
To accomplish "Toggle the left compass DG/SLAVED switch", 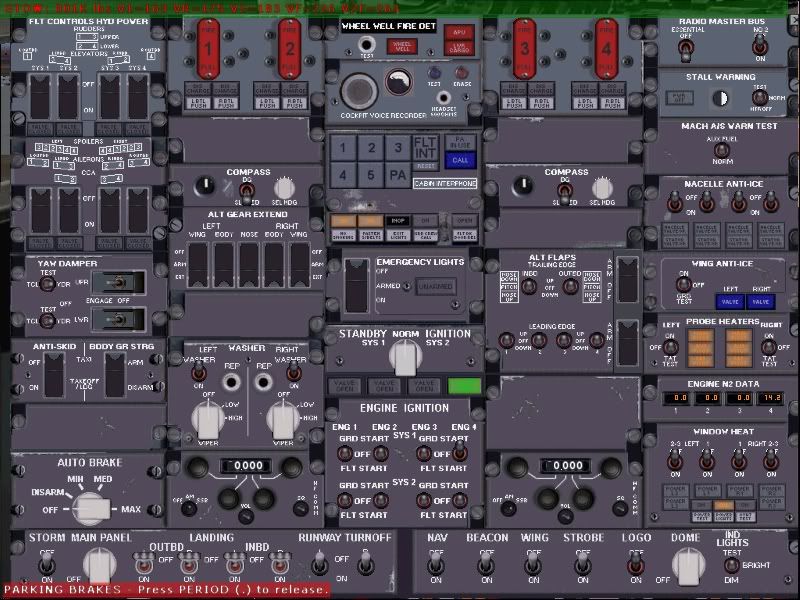I will 247,191.
